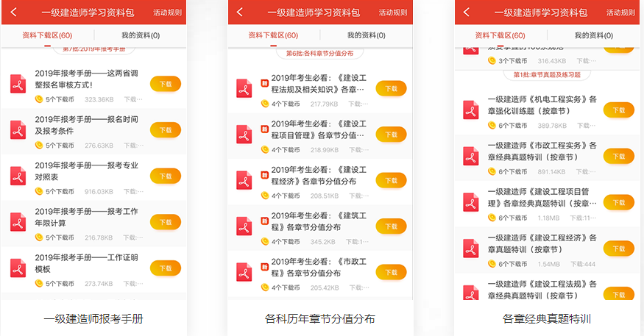Viewport: 644px width, 336px height.
Task: Click PDF icon for 《建设工程经济》各章节分值分布
Action: (x=244, y=181)
